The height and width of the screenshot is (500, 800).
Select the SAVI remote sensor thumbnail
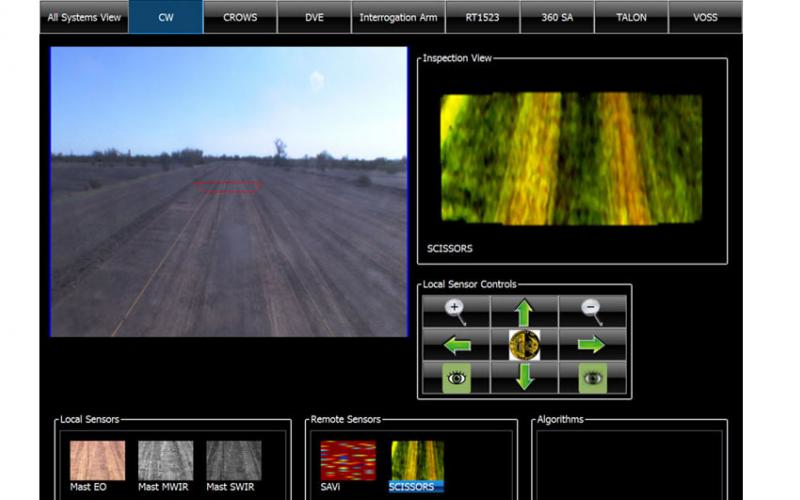coord(348,460)
